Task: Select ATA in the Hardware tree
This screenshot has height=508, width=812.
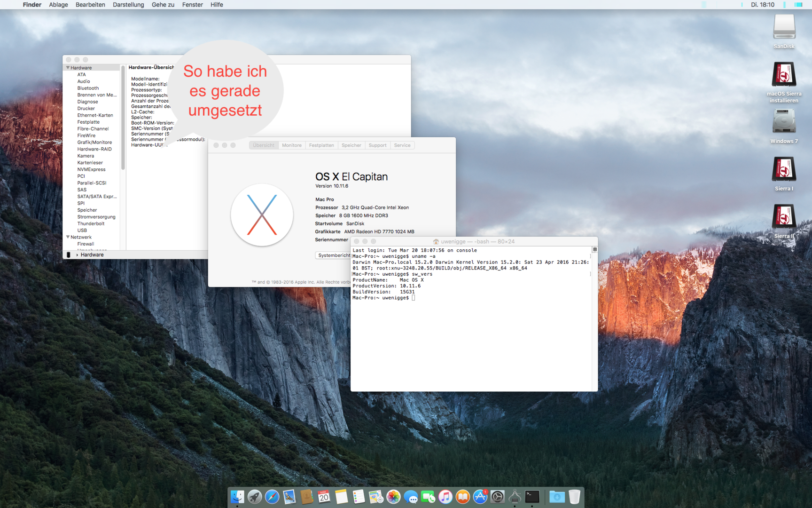Action: (x=82, y=75)
